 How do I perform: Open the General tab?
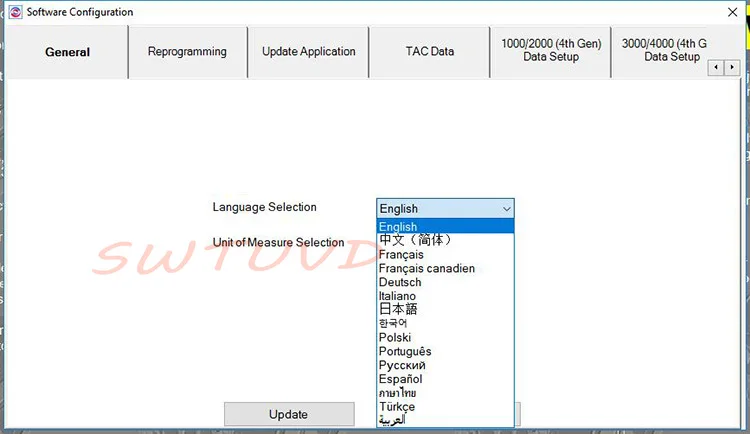66,52
